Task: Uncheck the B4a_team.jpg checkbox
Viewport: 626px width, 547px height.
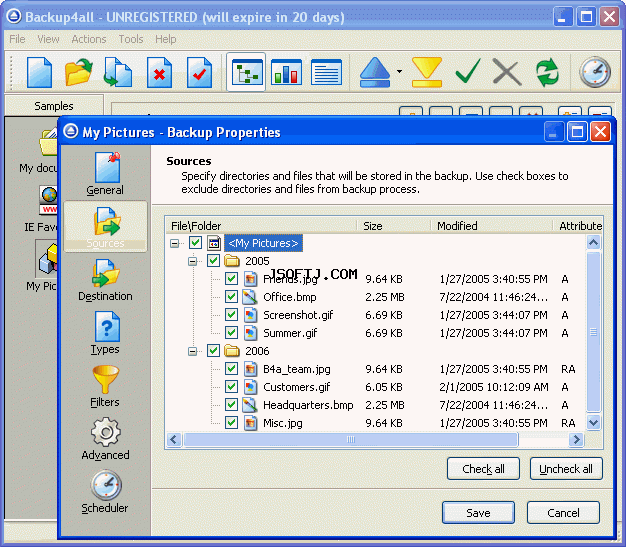Action: click(231, 369)
